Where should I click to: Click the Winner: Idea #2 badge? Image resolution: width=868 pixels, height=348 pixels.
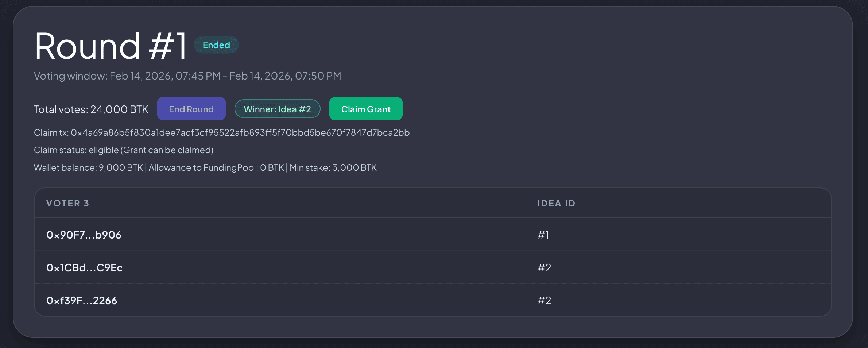(x=277, y=108)
